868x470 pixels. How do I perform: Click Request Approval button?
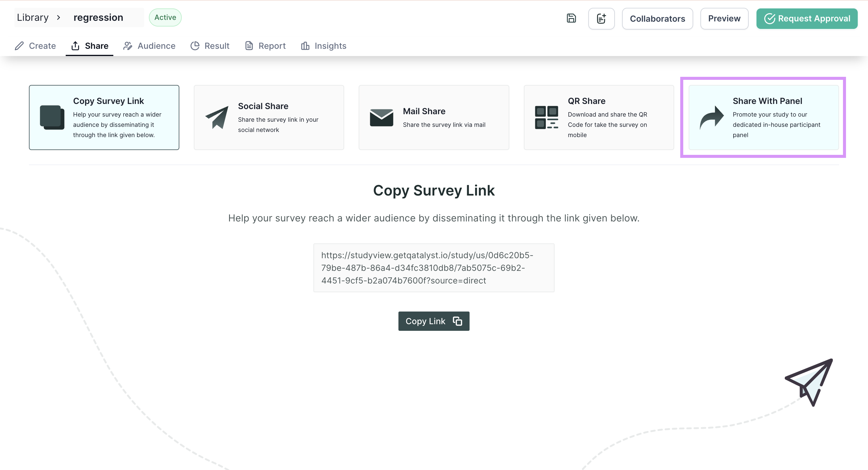pos(807,19)
